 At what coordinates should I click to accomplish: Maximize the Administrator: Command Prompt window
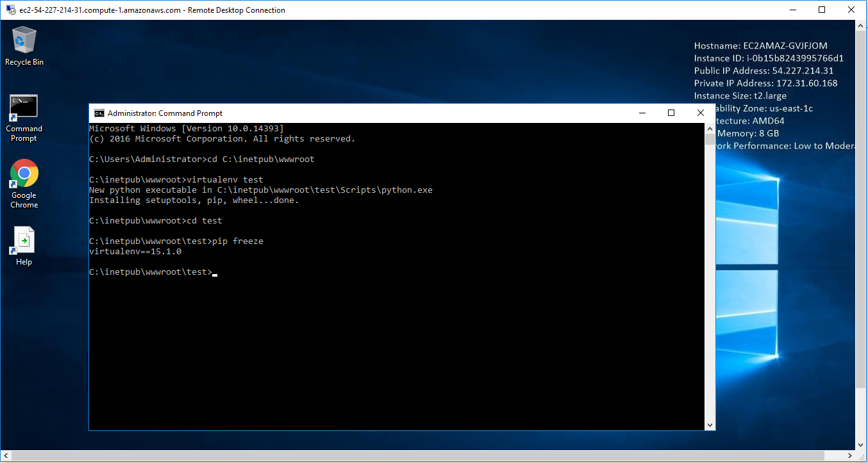[671, 113]
